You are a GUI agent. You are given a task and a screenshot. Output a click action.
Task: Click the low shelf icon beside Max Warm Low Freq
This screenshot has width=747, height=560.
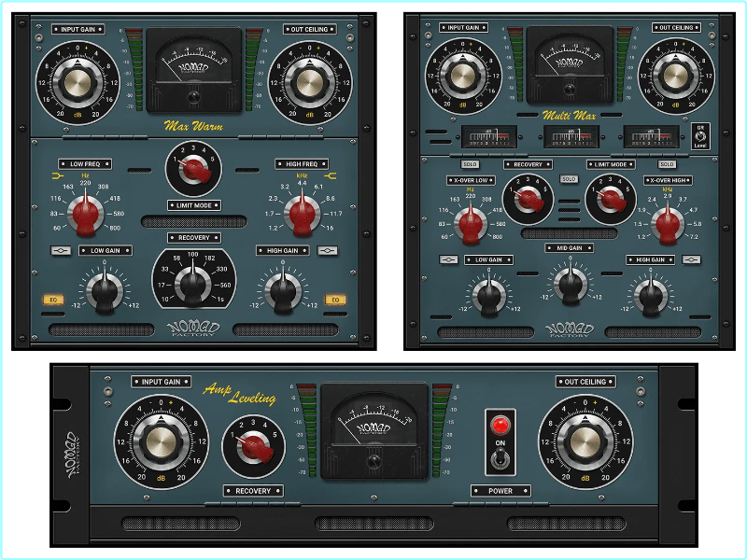[57, 176]
